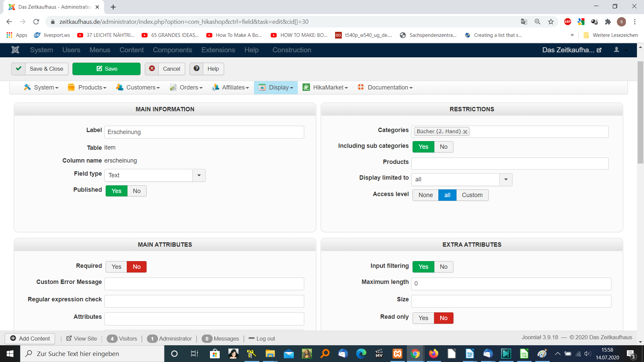Open Firefox from the Windows taskbar

433,354
